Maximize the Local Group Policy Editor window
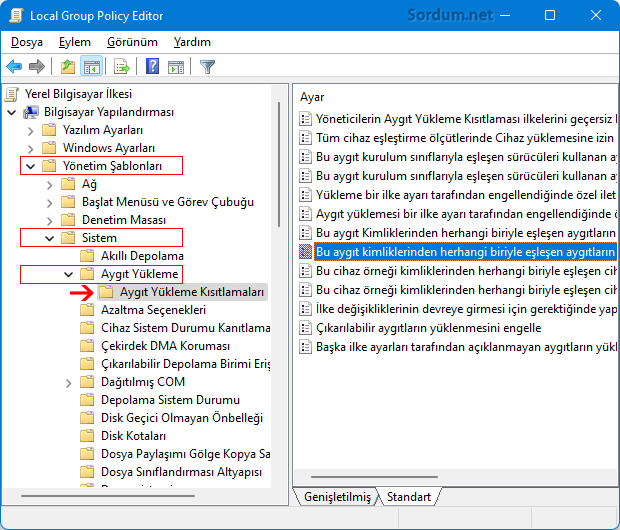The width and height of the screenshot is (620, 530). pos(550,15)
